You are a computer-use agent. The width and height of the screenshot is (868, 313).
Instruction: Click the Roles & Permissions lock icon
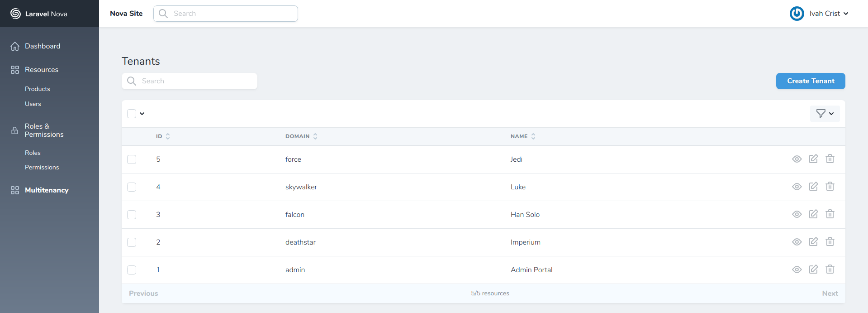coord(15,130)
